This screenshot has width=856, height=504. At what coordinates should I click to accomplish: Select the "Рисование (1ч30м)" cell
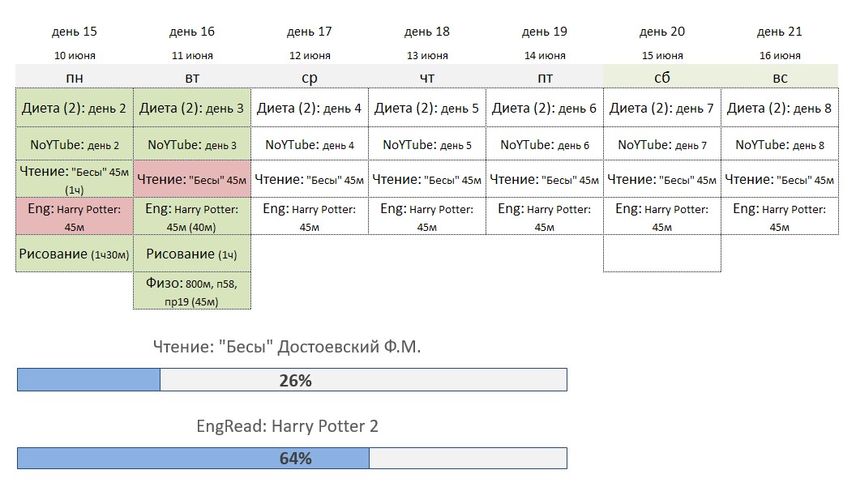[x=74, y=254]
